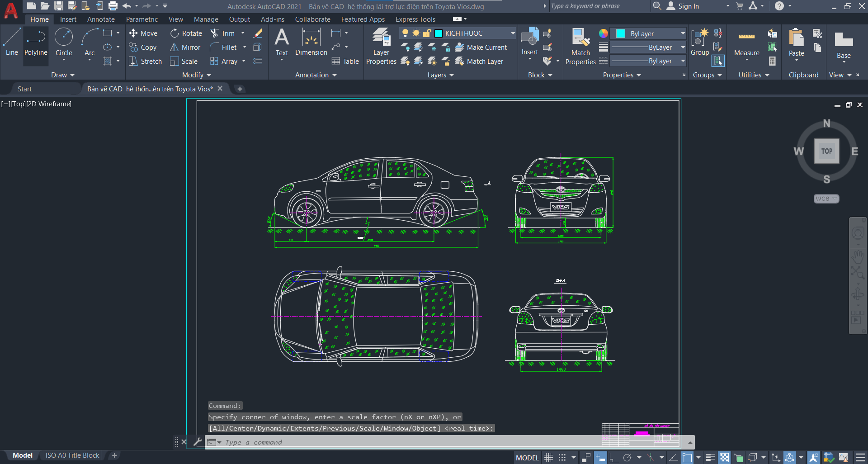
Task: Click the Insert block icon
Action: pos(529,42)
